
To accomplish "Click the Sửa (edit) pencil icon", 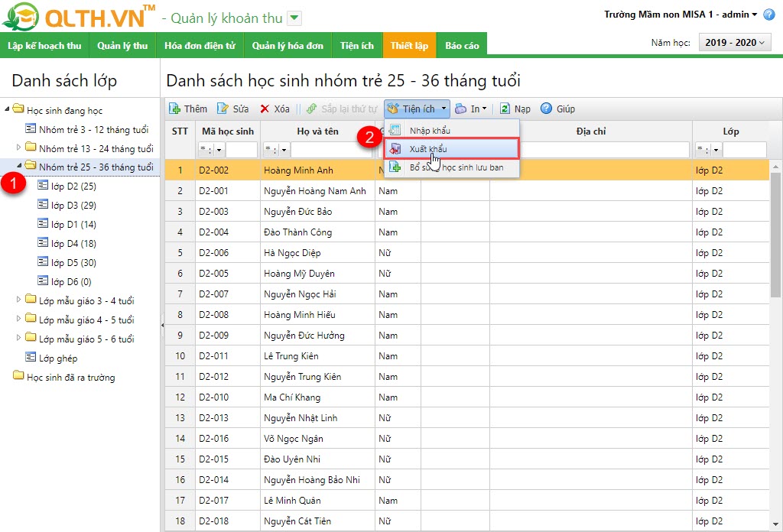I will [223, 109].
